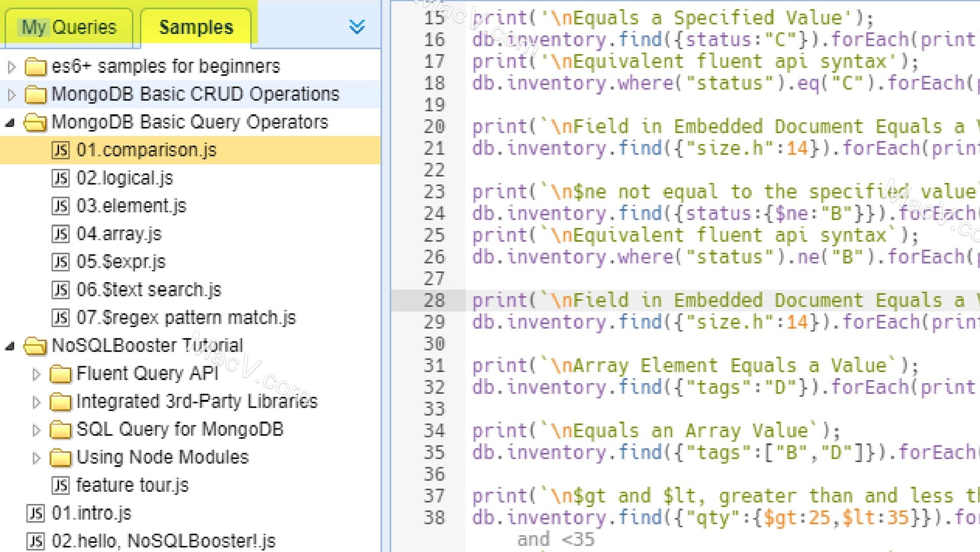Click line number 15 in the gutter
This screenshot has width=980, height=552.
[434, 18]
